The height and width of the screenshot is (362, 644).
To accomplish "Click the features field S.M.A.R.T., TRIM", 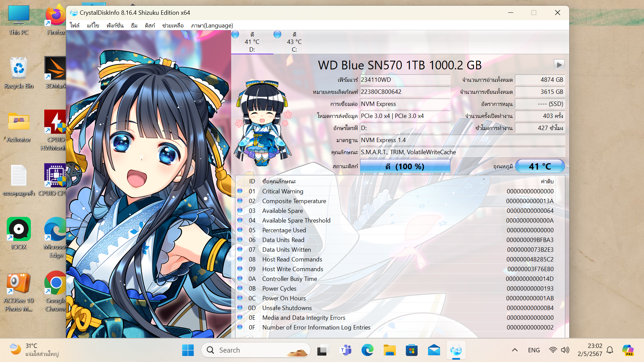I will (462, 152).
